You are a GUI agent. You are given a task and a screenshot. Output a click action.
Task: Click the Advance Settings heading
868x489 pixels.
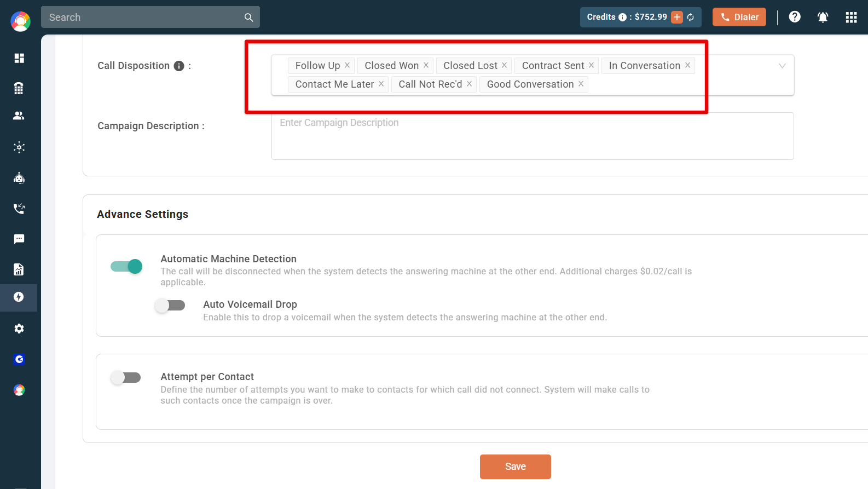pyautogui.click(x=143, y=214)
